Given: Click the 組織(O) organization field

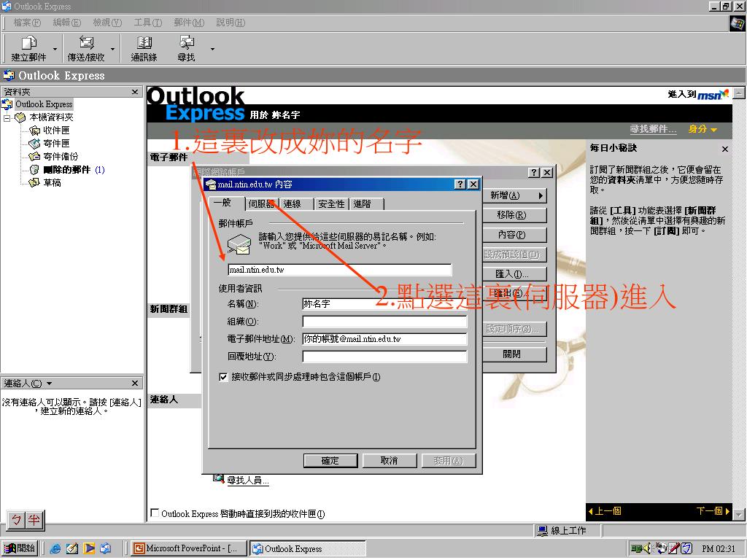Looking at the screenshot, I should (384, 322).
